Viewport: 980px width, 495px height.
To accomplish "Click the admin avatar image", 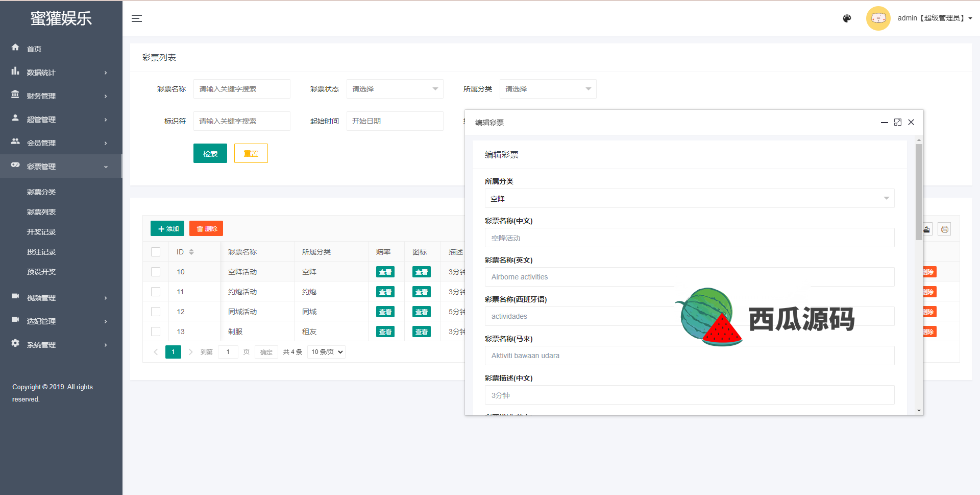I will point(878,18).
